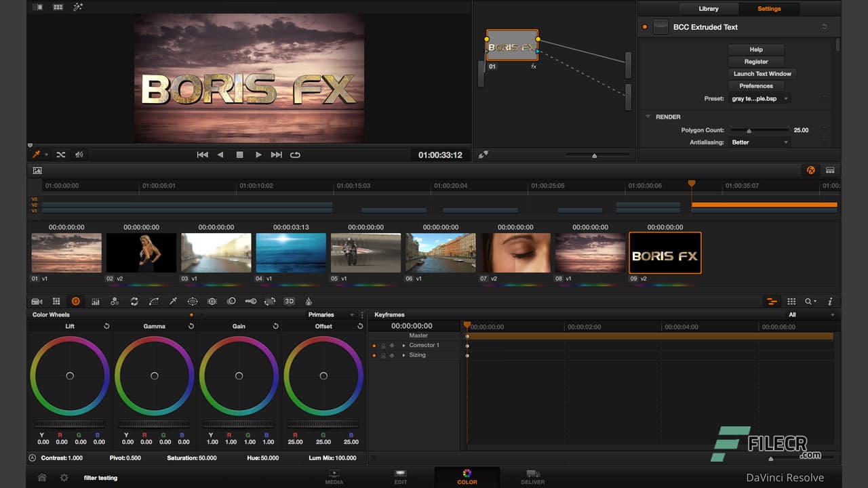Expand the Corrector 1 keyframe track

[404, 345]
